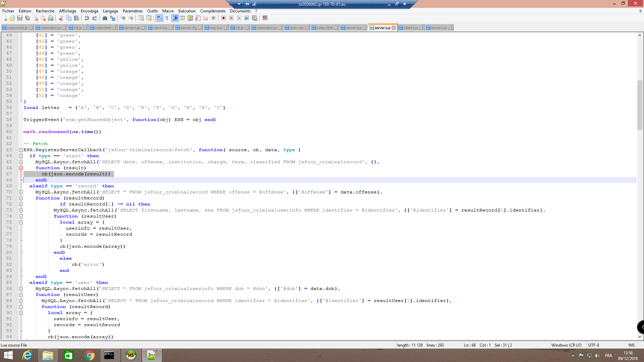The image size is (644, 362).
Task: Toggle word wrap toolbar button
Action: coord(159,18)
